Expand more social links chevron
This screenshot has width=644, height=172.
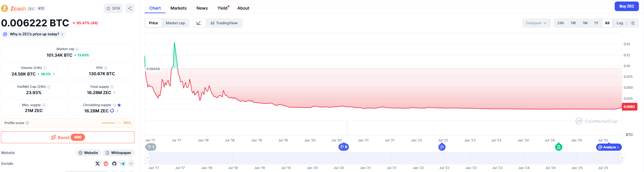pos(131,164)
